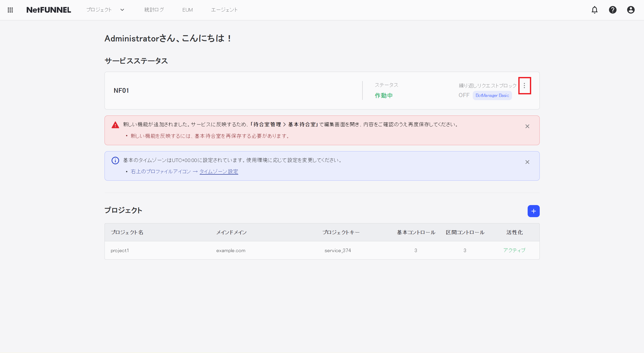644x353 pixels.
Task: Open the help icon
Action: (x=613, y=10)
